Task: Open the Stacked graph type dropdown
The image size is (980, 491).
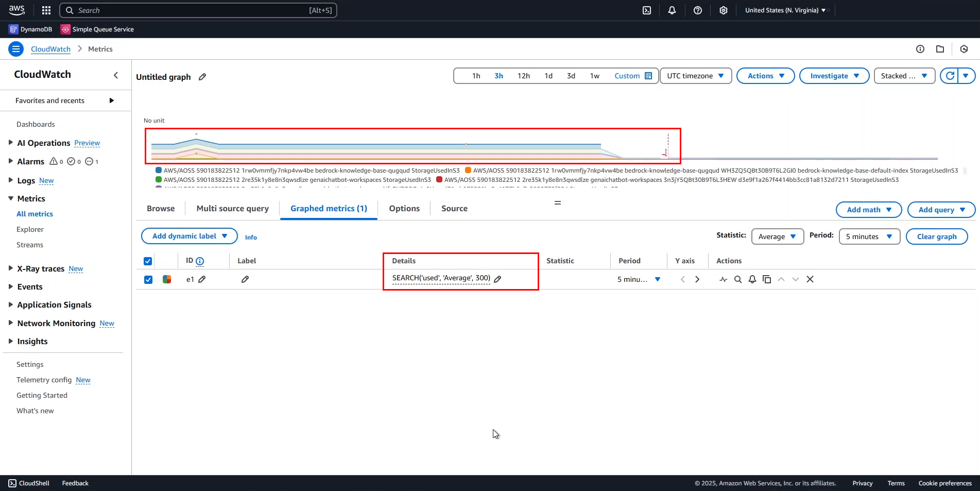Action: [x=904, y=76]
